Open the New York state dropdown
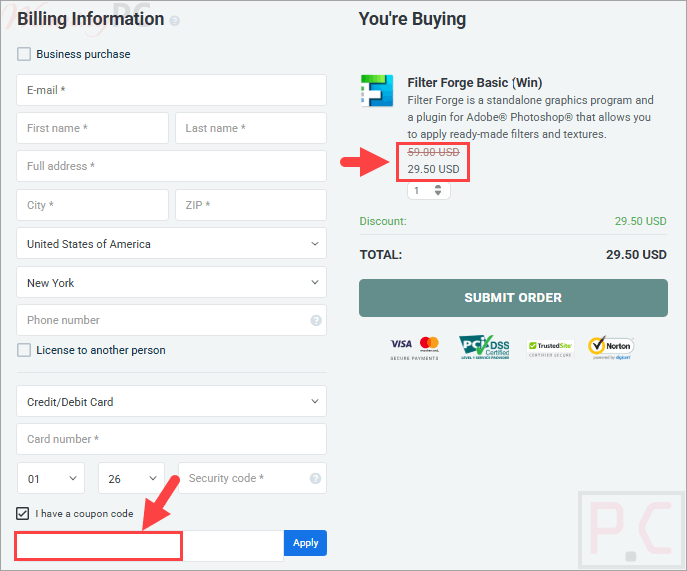The height and width of the screenshot is (571, 687). pyautogui.click(x=171, y=282)
